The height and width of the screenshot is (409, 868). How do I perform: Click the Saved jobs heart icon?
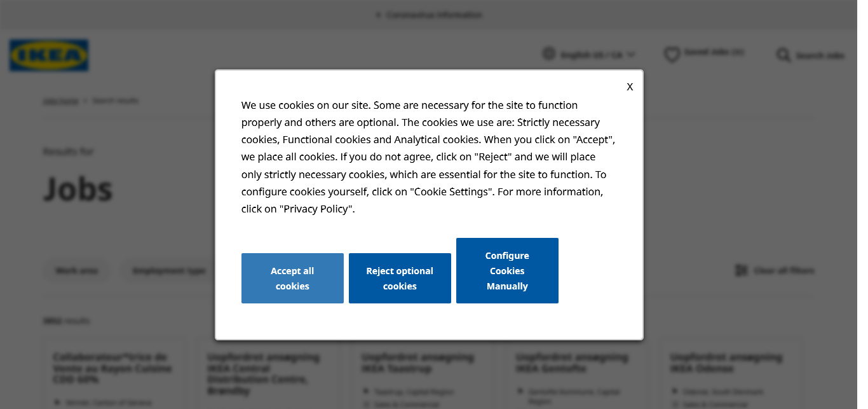[672, 55]
